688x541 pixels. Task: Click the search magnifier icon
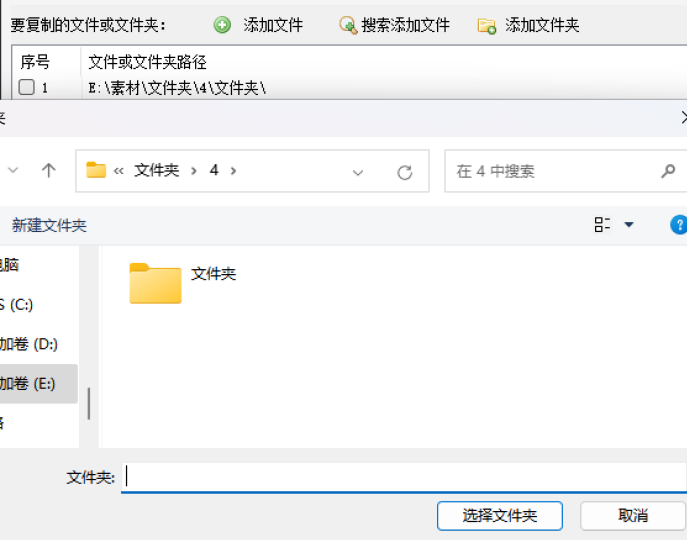[x=668, y=171]
